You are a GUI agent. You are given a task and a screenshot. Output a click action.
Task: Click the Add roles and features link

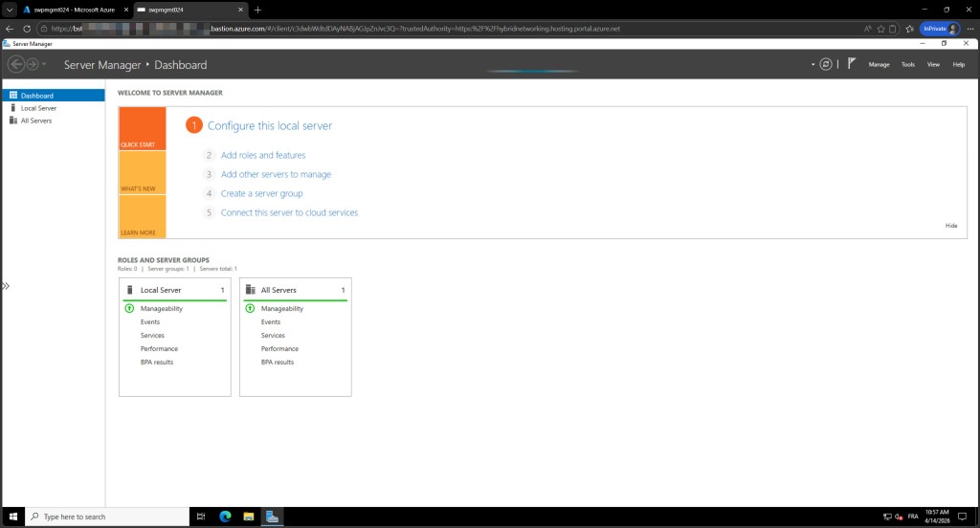(263, 155)
